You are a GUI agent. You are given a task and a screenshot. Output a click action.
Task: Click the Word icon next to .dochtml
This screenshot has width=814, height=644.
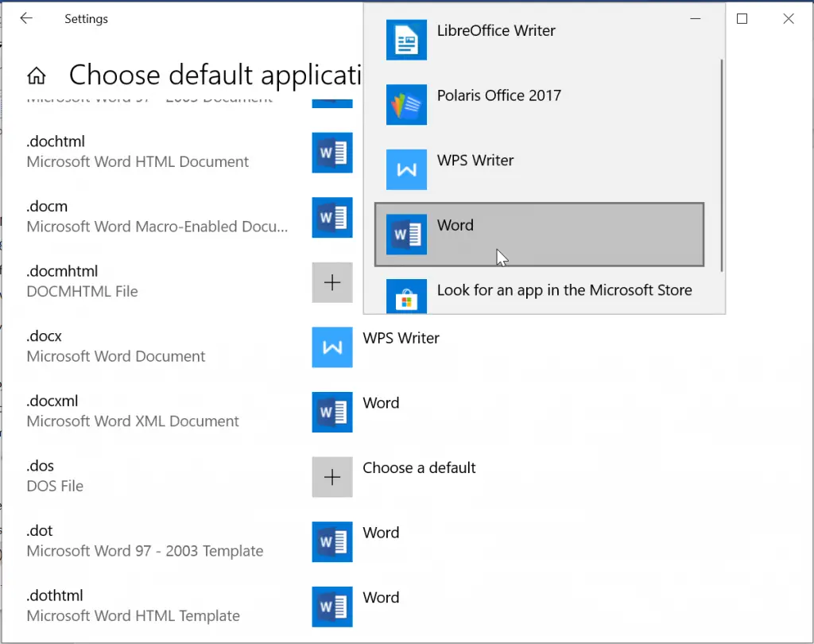(332, 153)
